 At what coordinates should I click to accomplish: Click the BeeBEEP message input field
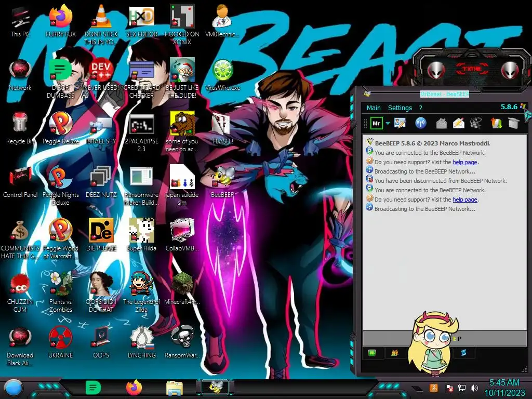coord(445,338)
